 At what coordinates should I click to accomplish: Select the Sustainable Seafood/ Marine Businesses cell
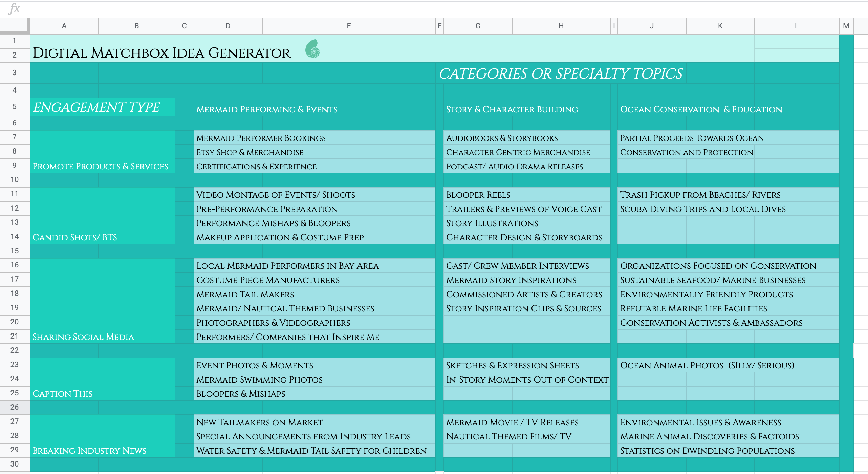tap(728, 280)
